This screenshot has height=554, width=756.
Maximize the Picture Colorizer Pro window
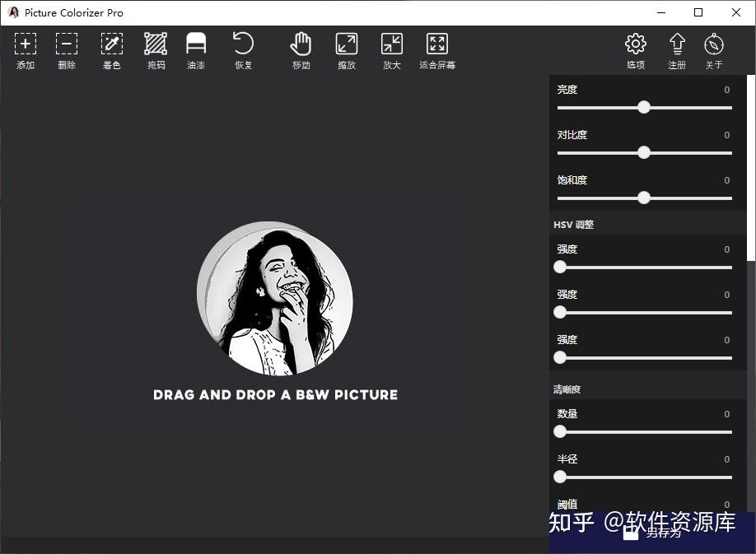coord(698,12)
